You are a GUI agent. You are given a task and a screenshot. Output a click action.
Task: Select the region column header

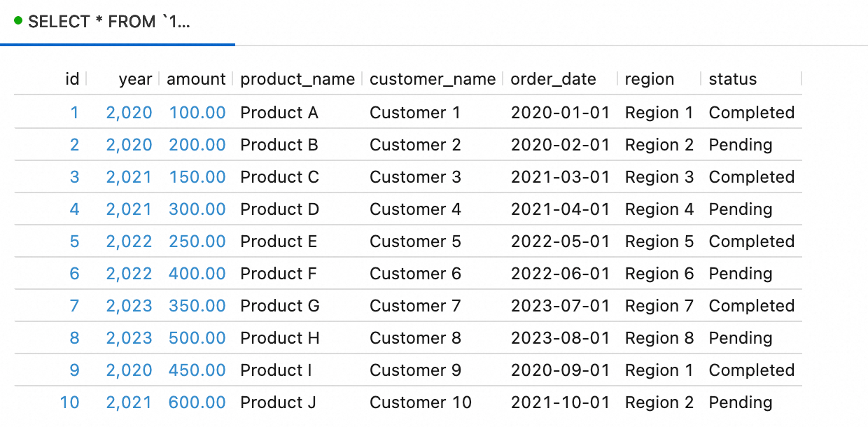point(650,79)
